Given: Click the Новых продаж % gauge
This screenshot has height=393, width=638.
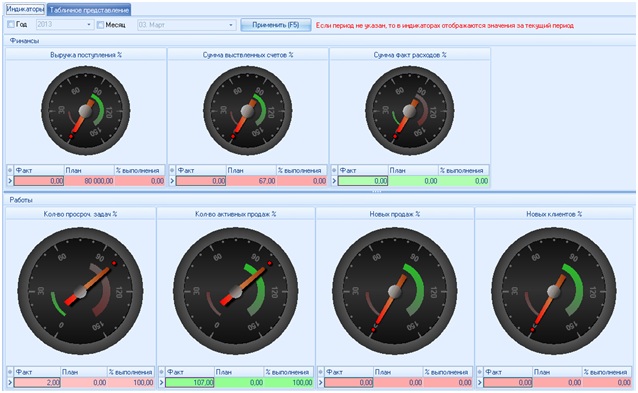Looking at the screenshot, I should pos(395,291).
